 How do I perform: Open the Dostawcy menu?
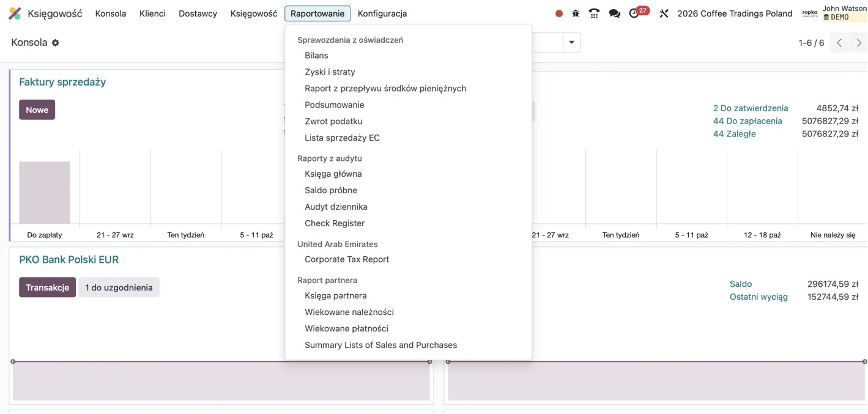(198, 13)
